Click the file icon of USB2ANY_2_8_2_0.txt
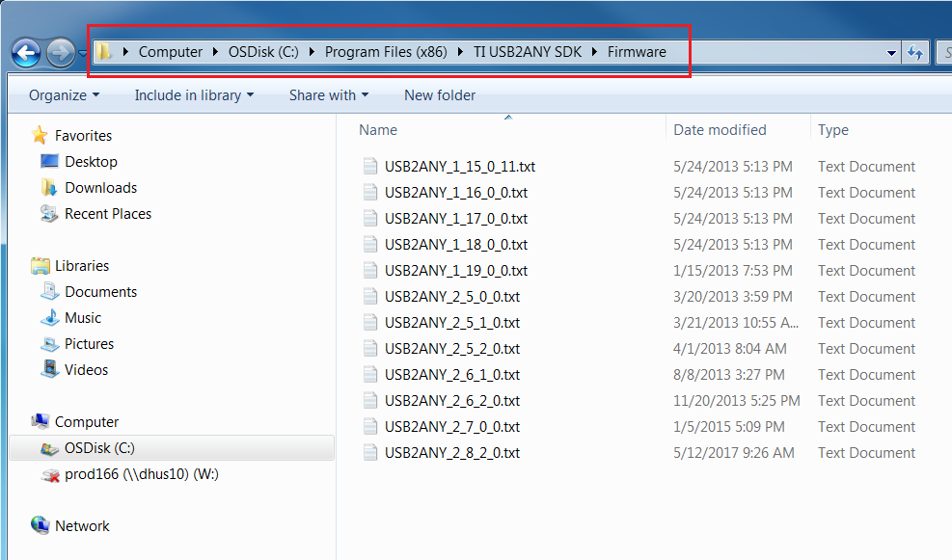952x560 pixels. pyautogui.click(x=370, y=453)
